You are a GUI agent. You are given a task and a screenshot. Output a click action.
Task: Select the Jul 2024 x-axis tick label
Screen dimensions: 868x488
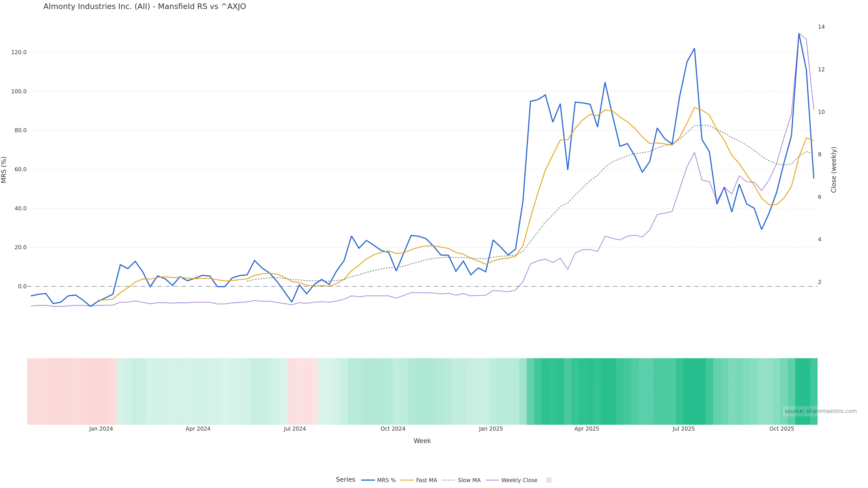(295, 429)
